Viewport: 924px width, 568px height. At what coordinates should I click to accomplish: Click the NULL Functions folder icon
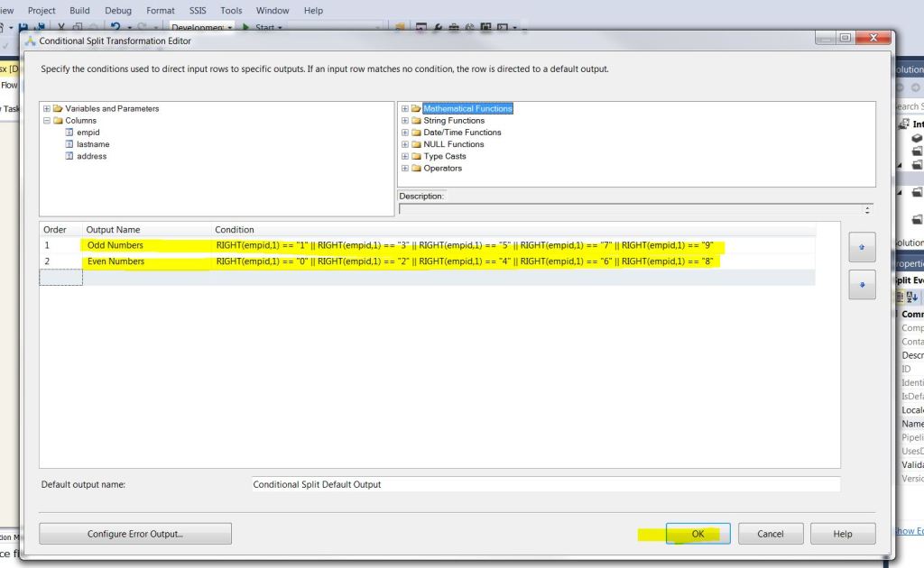416,144
